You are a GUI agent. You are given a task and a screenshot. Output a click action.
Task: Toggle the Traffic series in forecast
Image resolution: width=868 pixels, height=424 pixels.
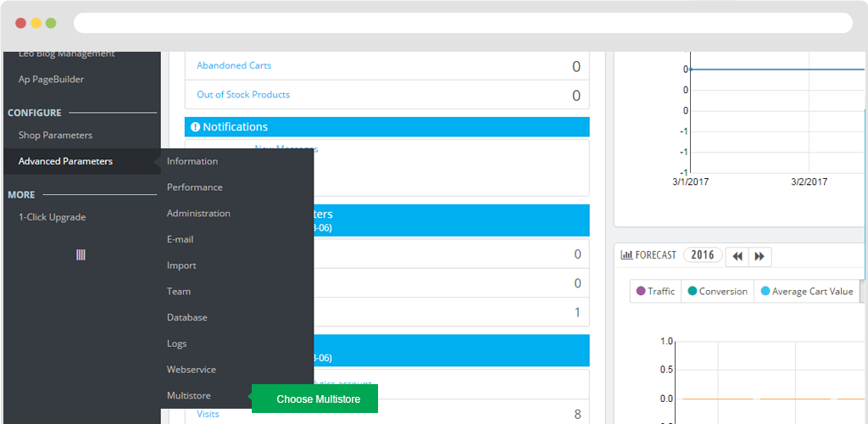(x=655, y=291)
